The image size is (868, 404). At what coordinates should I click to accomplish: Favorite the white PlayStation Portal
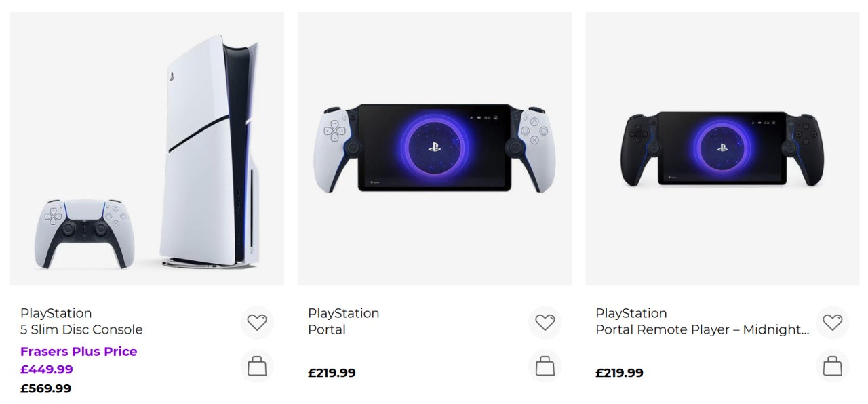coord(545,323)
